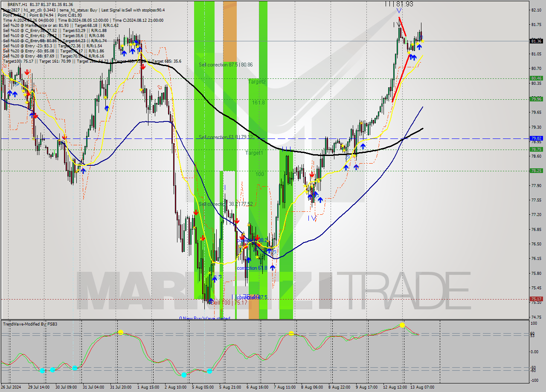Click the red 75.17 price level tag
The width and height of the screenshot is (546, 392).
click(536, 299)
